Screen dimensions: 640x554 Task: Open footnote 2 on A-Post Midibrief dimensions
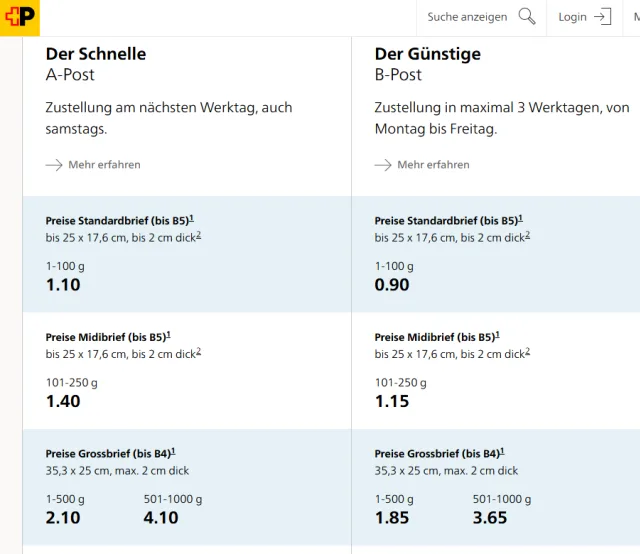[x=198, y=352]
